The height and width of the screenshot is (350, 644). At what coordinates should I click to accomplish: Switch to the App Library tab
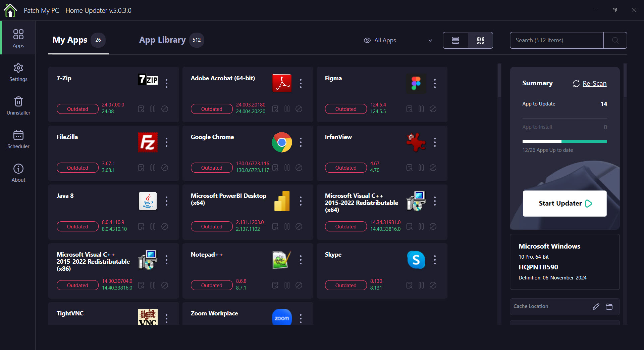(x=171, y=40)
